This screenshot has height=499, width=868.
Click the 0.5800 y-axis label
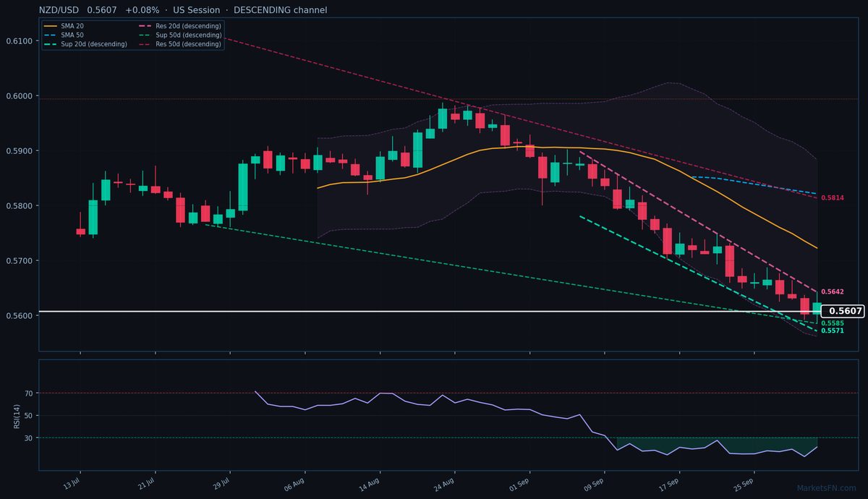coord(20,206)
